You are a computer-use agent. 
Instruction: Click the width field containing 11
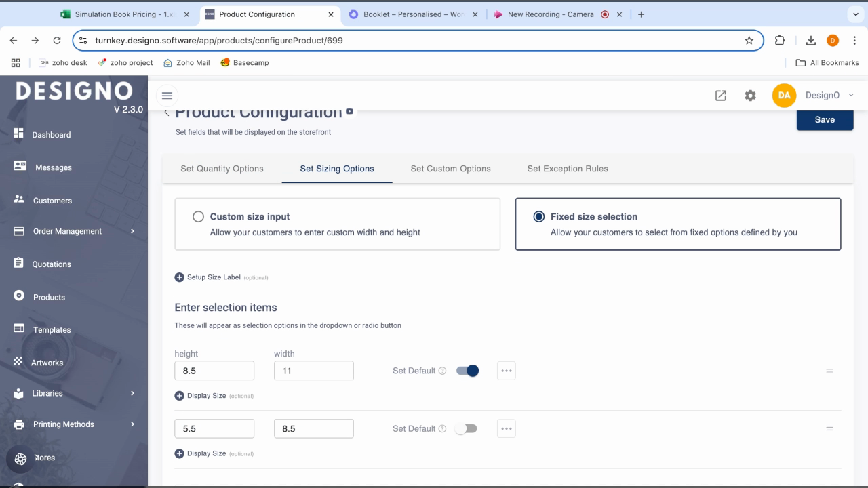click(313, 371)
